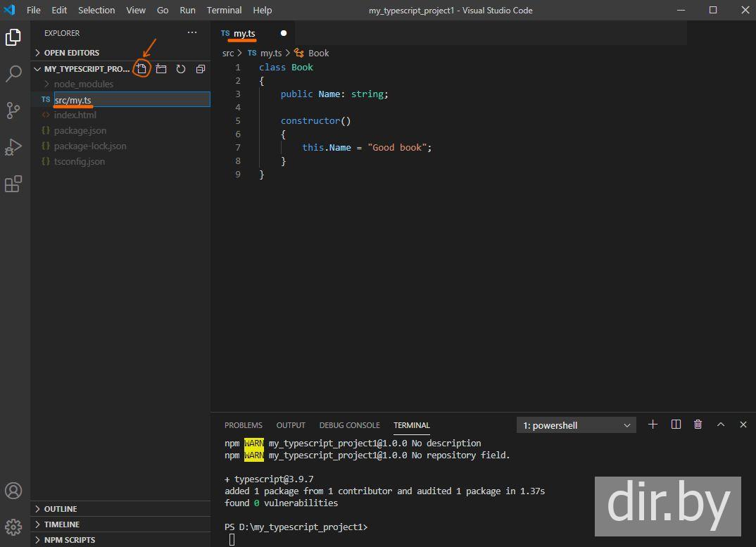Refresh the Explorer file tree
756x547 pixels.
(x=181, y=69)
